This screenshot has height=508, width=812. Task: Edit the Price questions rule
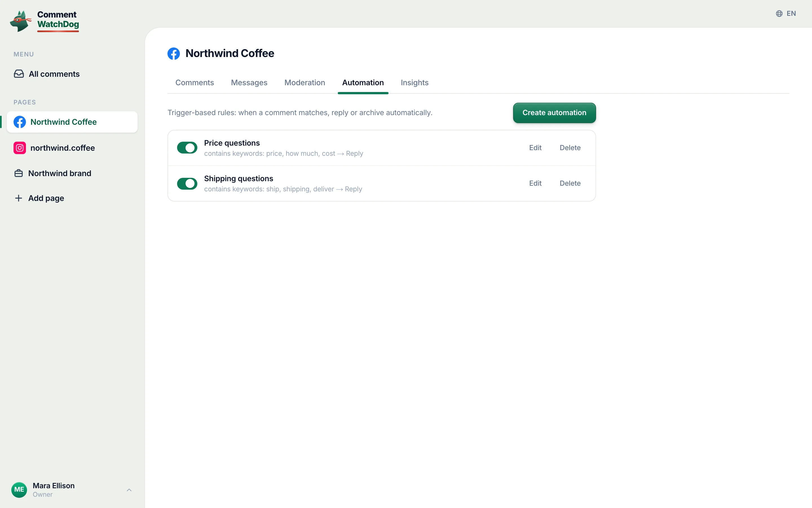click(535, 148)
